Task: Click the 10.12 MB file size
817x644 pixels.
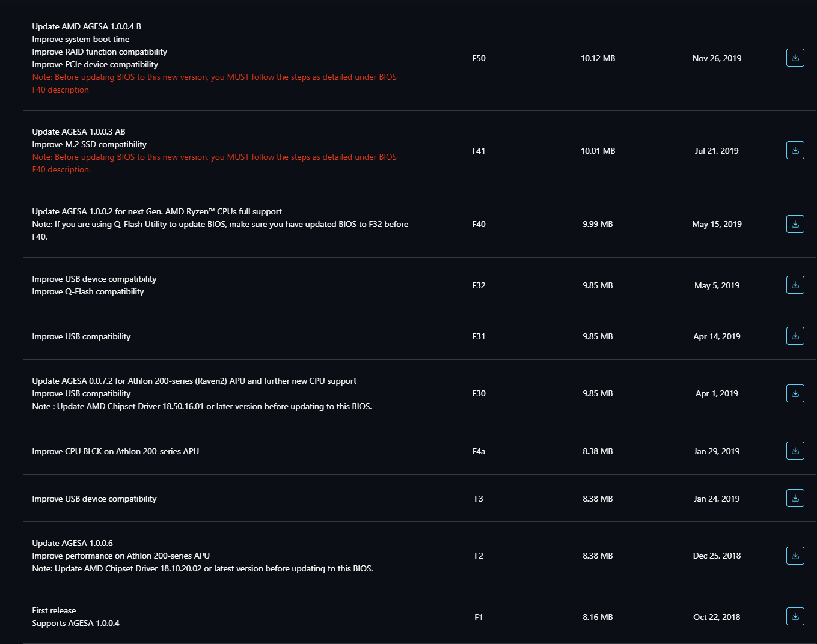Action: [x=598, y=58]
